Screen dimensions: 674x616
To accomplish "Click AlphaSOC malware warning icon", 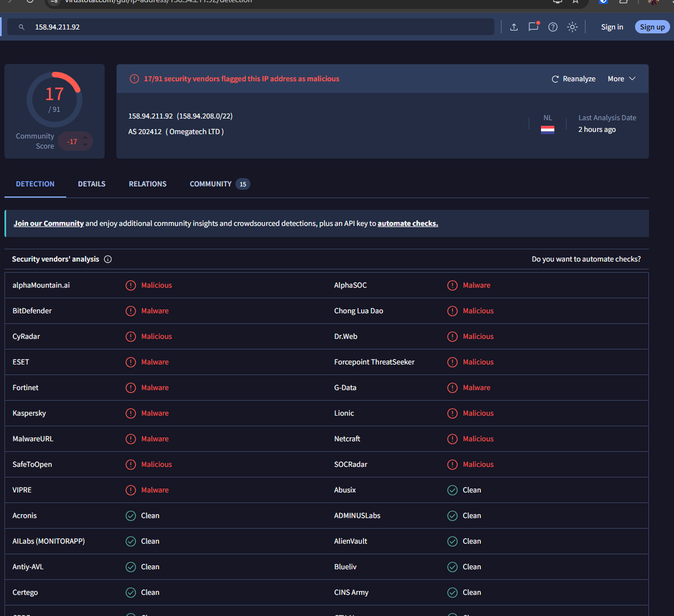I will (452, 285).
